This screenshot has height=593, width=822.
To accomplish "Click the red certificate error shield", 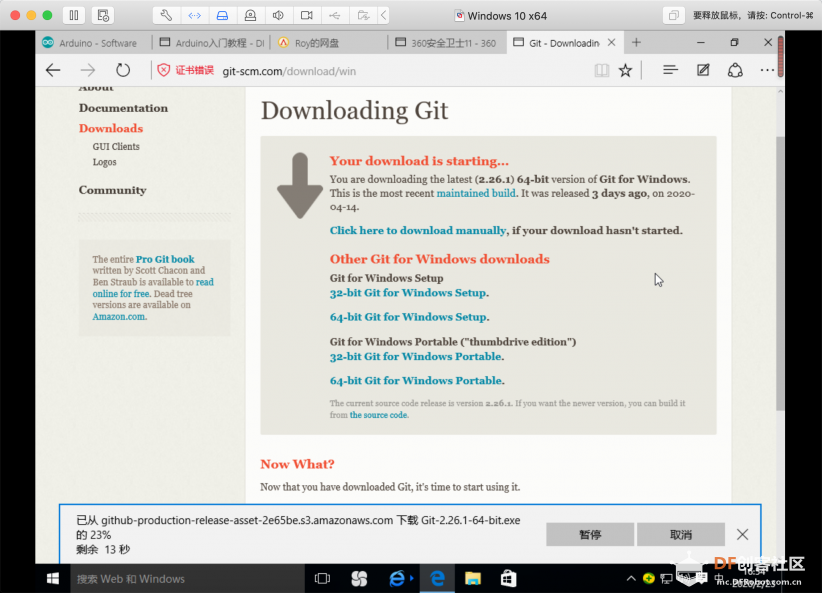I will pyautogui.click(x=164, y=70).
